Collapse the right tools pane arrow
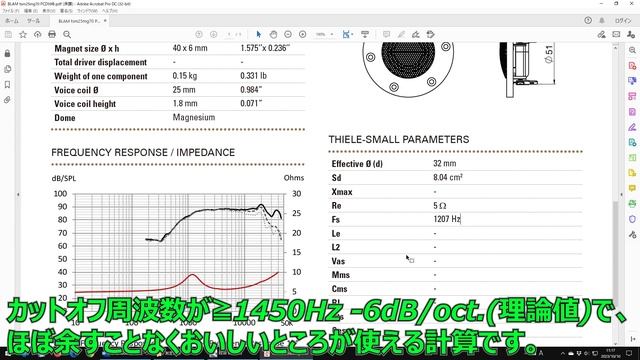Image resolution: width=640 pixels, height=360 pixels. 621,195
